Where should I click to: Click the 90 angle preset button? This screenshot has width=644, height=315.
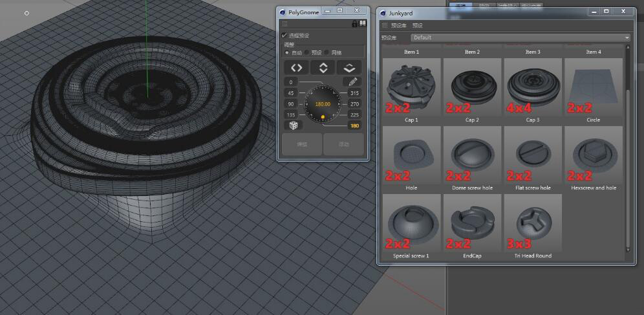[291, 104]
